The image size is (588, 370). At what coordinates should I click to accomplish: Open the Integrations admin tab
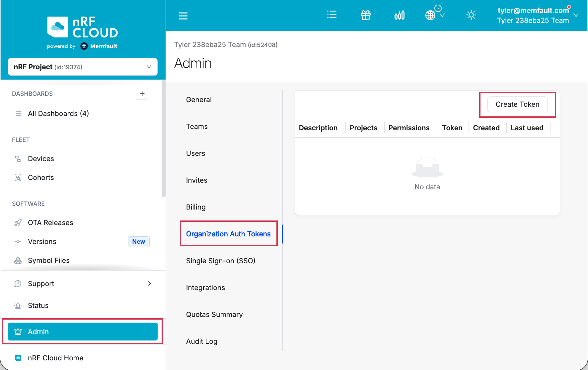pyautogui.click(x=205, y=288)
